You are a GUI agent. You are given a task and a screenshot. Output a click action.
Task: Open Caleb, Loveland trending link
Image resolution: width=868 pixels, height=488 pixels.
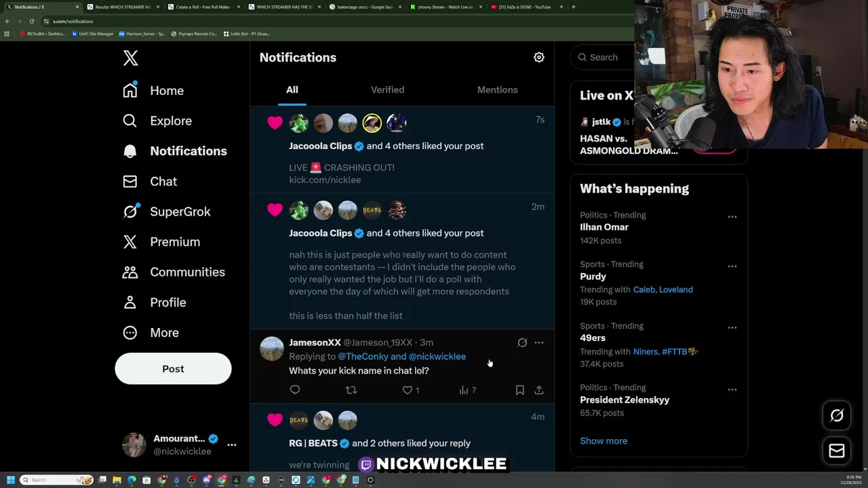click(x=663, y=289)
